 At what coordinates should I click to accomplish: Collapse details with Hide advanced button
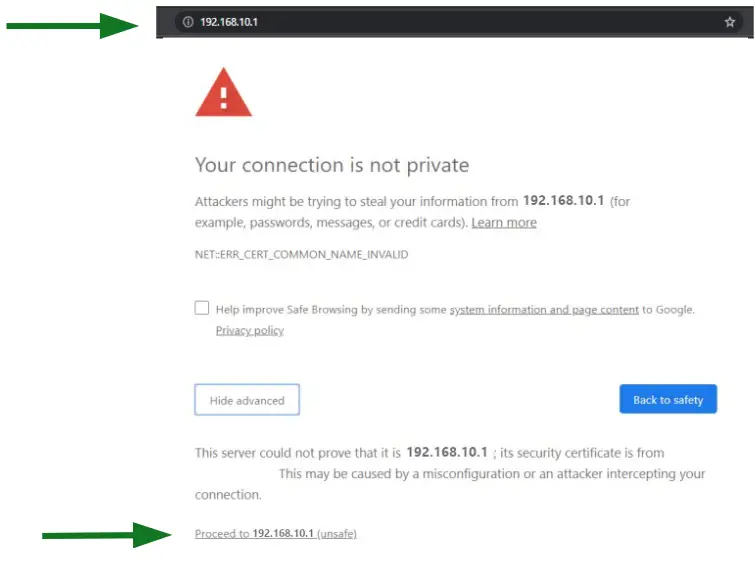coord(247,400)
